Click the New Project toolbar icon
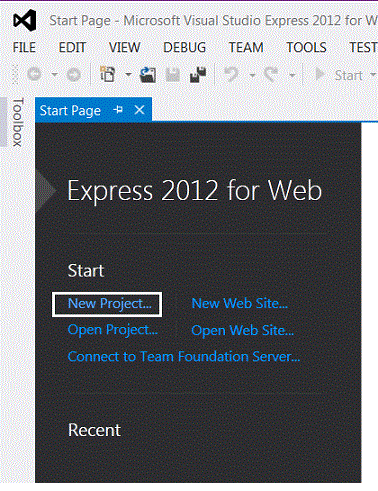The image size is (378, 491). point(107,74)
